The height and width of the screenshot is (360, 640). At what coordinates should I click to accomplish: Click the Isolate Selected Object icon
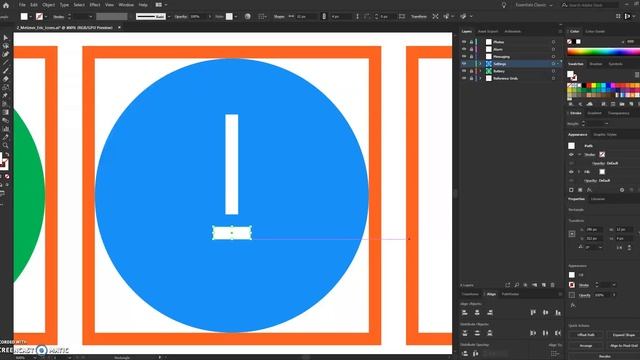pyautogui.click(x=436, y=16)
